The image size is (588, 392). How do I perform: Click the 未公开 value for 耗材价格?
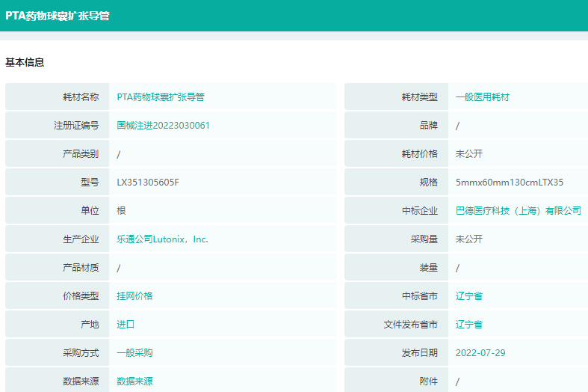(x=468, y=154)
